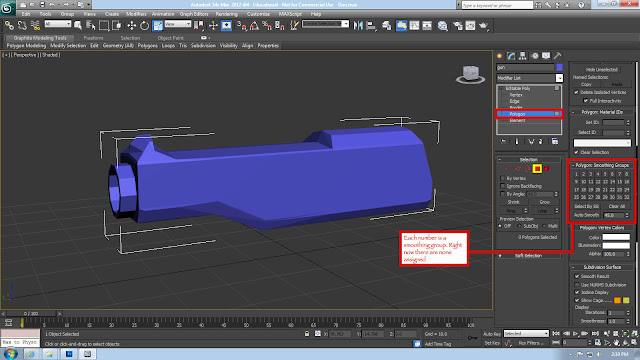Toggle the Clear Selection checkbox
The height and width of the screenshot is (360, 640).
pyautogui.click(x=576, y=152)
